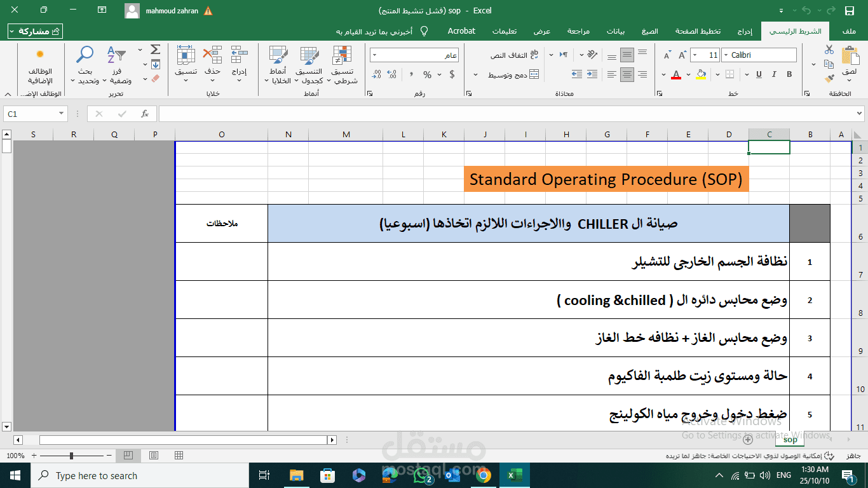Click the red font color swatch

click(675, 74)
